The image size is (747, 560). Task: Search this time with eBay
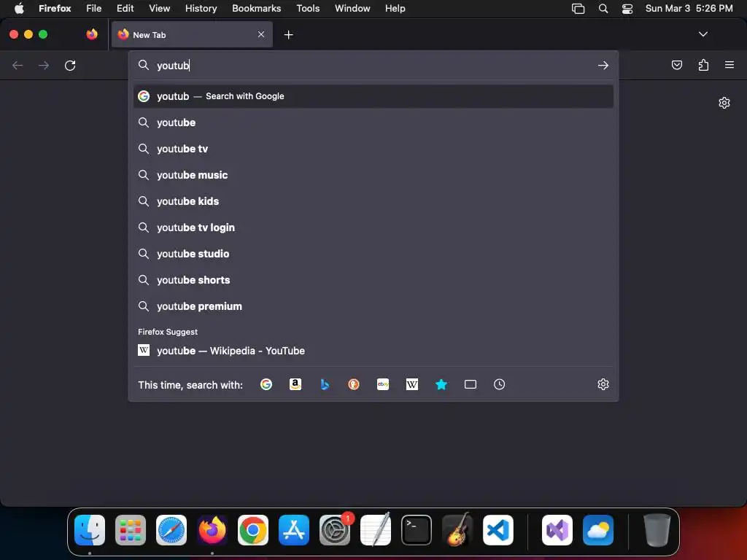(383, 384)
